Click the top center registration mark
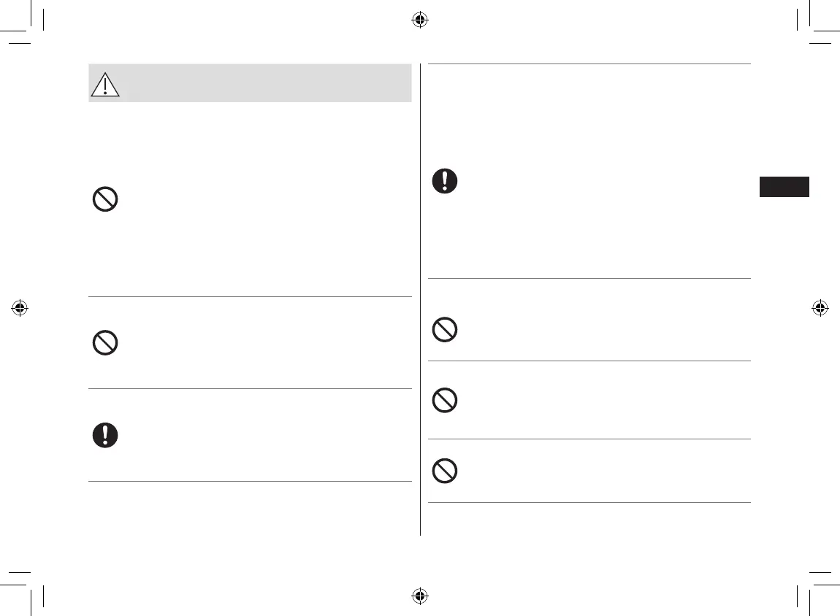The image size is (840, 616). point(419,20)
